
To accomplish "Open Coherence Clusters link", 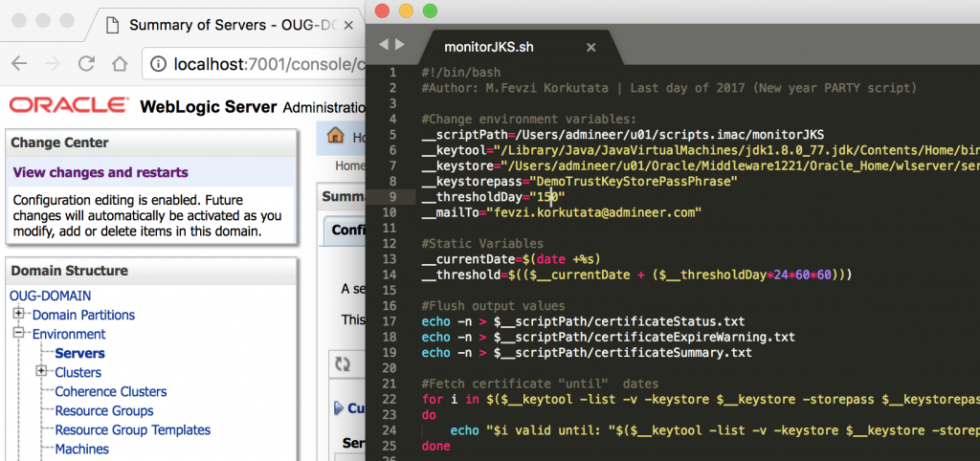I will [x=111, y=392].
